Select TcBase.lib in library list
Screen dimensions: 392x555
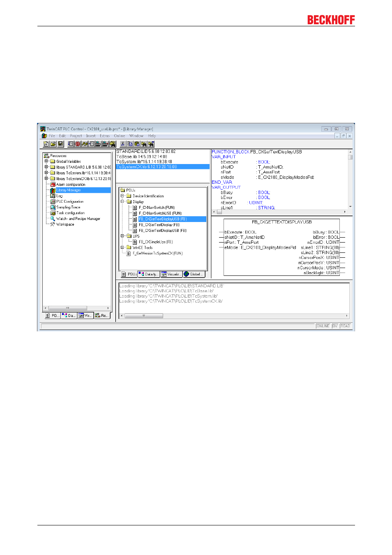163,157
